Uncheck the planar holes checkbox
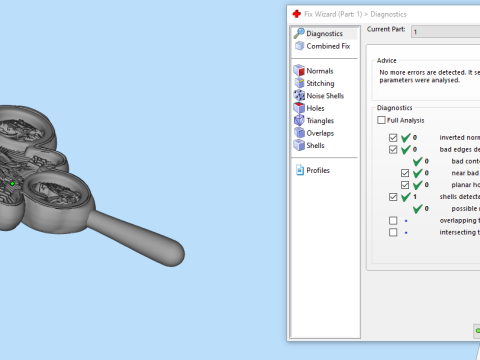This screenshot has height=360, width=480. 405,185
